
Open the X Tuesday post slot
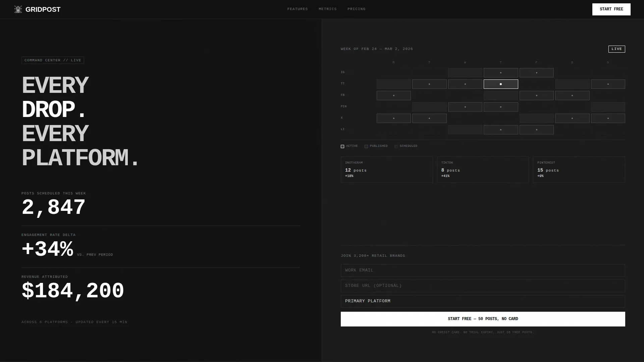pos(429,118)
